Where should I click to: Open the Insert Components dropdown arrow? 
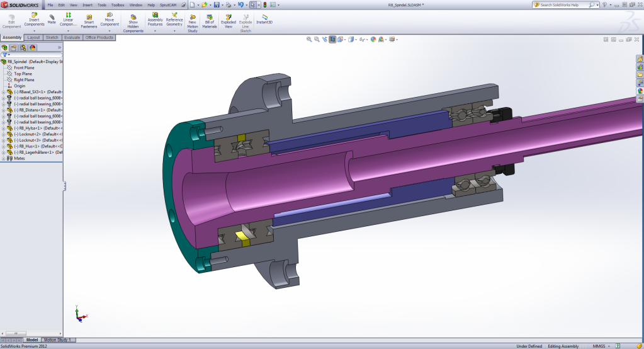pyautogui.click(x=34, y=31)
